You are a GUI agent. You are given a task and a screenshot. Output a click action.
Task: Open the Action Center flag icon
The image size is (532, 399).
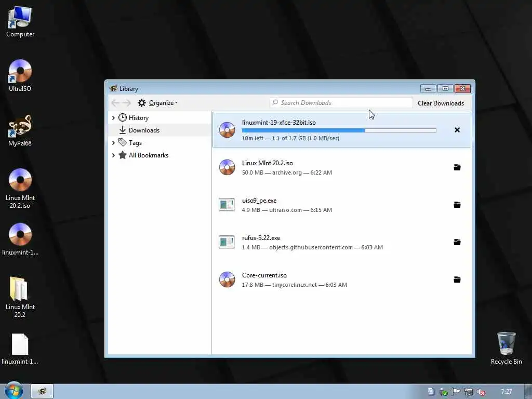point(456,392)
